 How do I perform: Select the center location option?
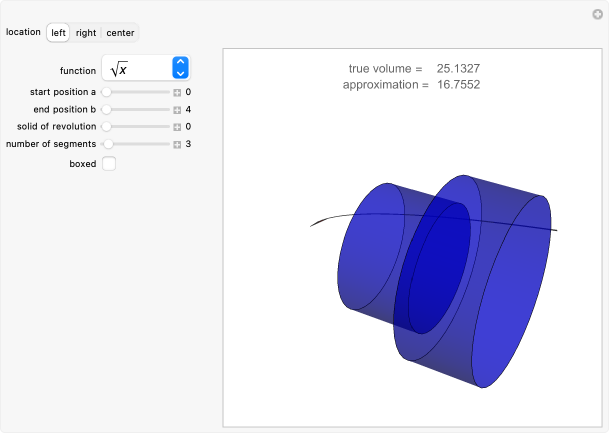(120, 33)
